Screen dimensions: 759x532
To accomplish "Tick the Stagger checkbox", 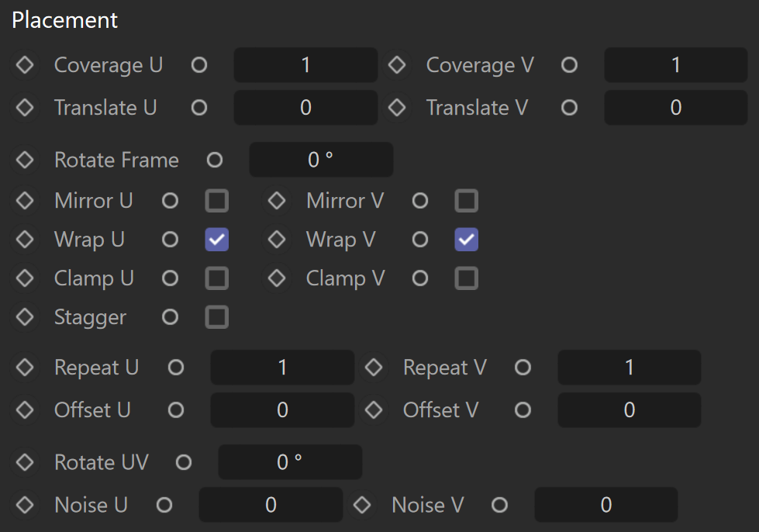I will (x=217, y=317).
